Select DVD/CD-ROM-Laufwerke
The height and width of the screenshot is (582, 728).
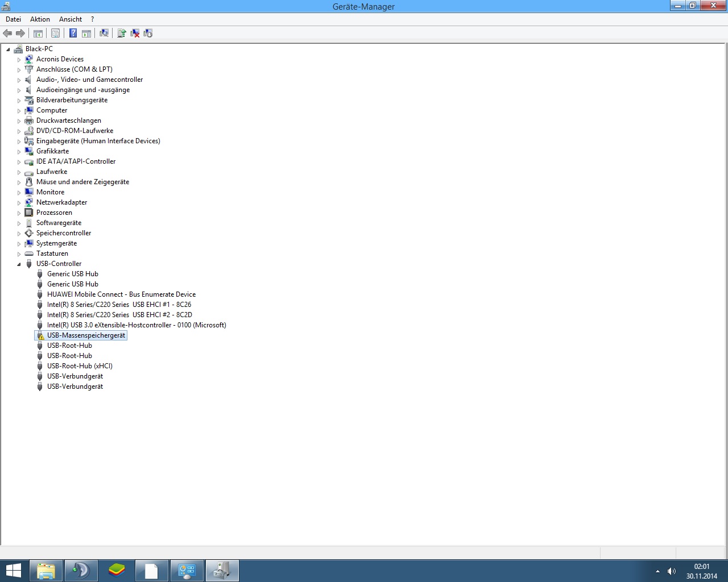point(75,131)
